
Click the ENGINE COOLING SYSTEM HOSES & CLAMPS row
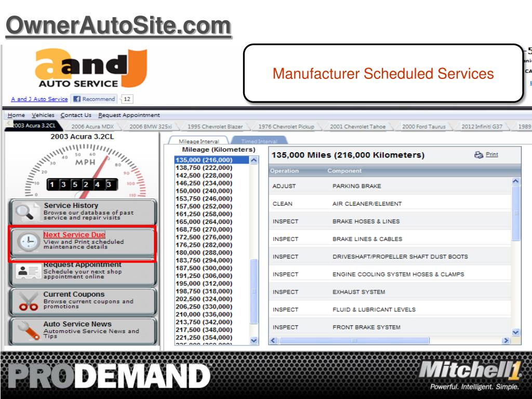[x=390, y=274]
